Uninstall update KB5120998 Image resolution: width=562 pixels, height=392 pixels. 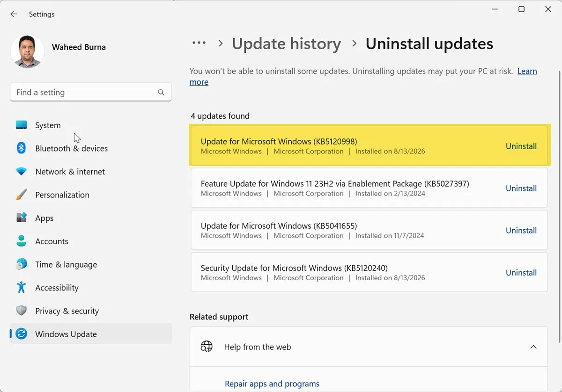point(521,146)
